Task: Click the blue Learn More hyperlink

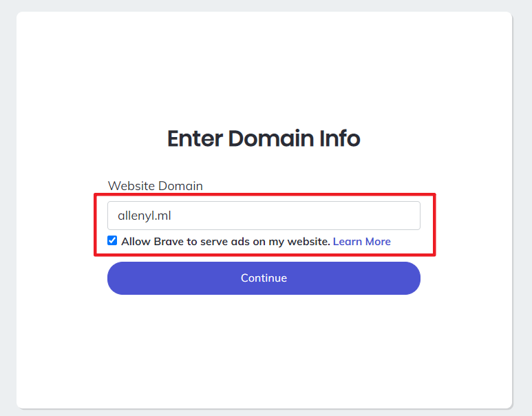Action: click(x=361, y=242)
